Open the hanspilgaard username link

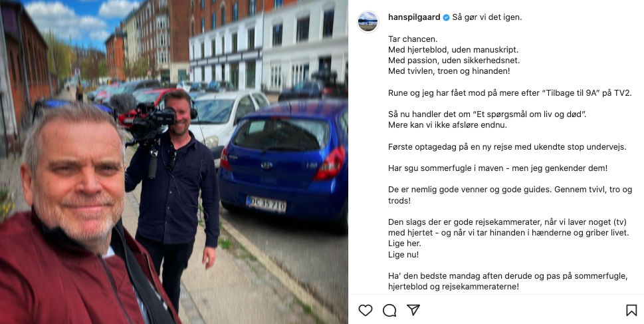[414, 17]
